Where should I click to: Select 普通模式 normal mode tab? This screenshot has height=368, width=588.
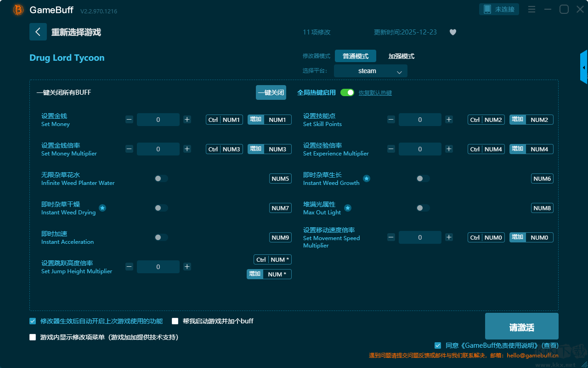tap(355, 56)
